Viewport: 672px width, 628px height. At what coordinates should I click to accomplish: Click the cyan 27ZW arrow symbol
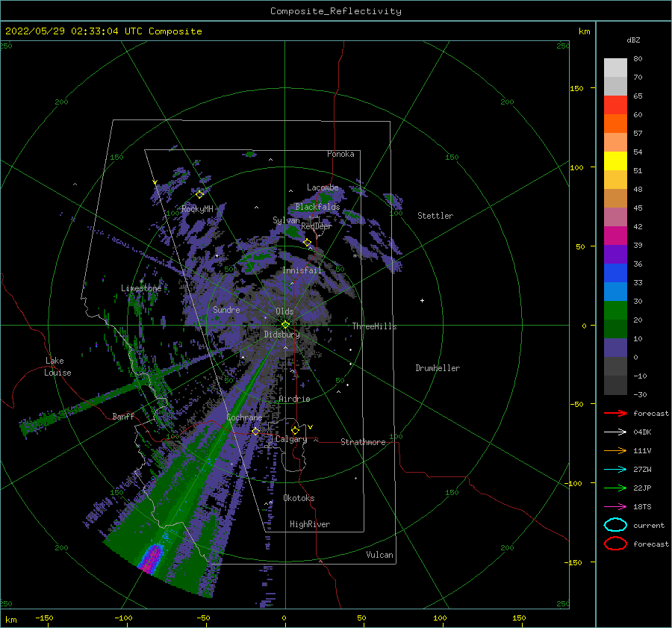[615, 470]
